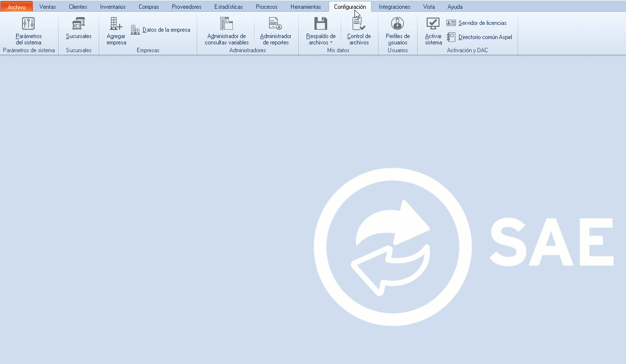Open the Ayuda tab
This screenshot has height=364, width=626.
click(455, 7)
